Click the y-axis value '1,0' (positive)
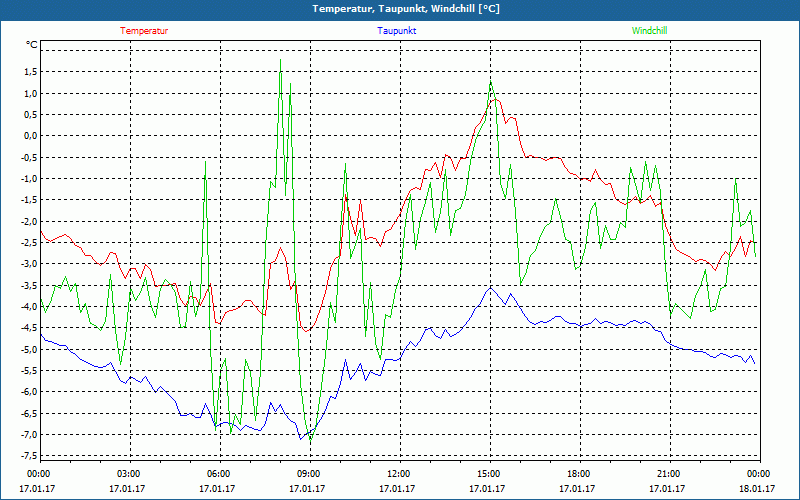The image size is (800, 500). (31, 93)
